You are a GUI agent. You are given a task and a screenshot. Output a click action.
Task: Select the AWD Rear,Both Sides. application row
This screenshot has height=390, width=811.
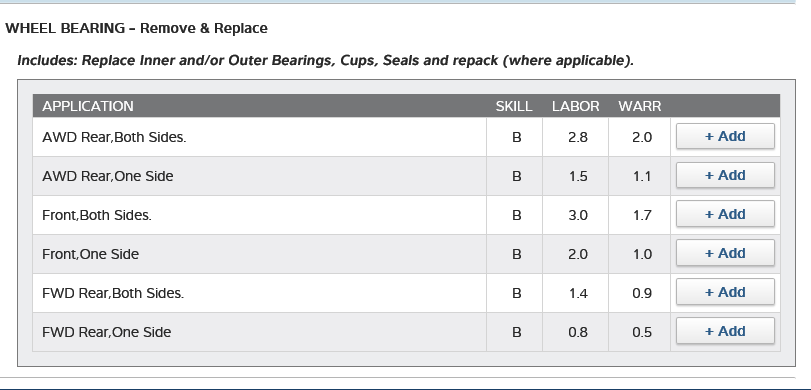[x=406, y=137]
